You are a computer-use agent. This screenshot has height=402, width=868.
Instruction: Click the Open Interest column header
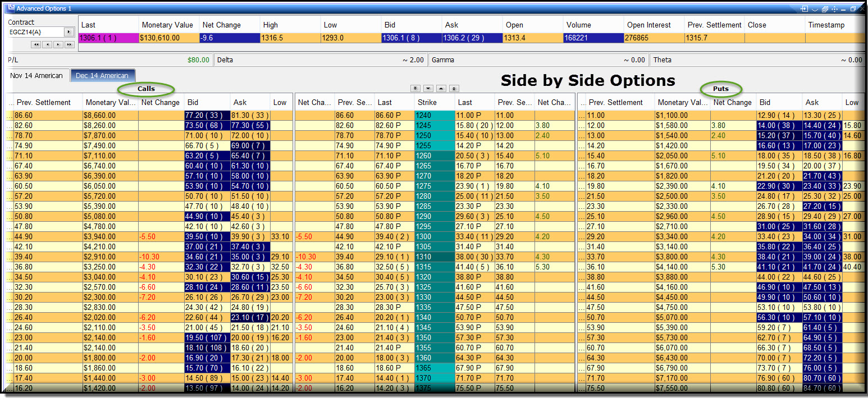pyautogui.click(x=654, y=25)
